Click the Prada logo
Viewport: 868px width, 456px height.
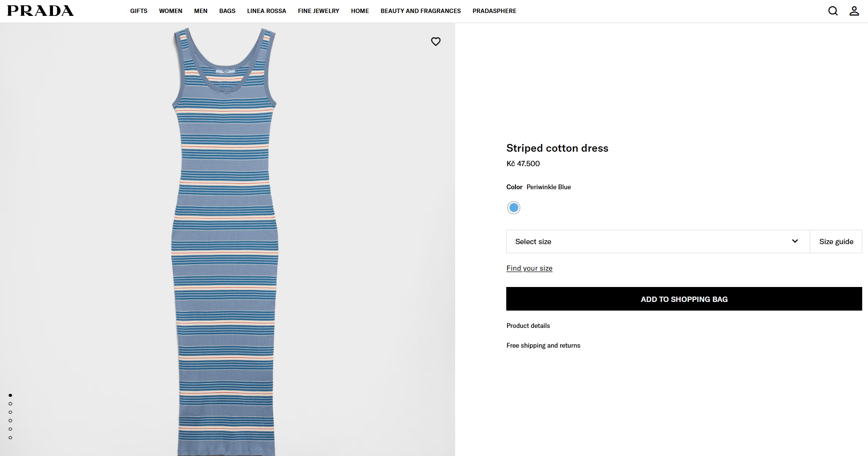[x=40, y=11]
